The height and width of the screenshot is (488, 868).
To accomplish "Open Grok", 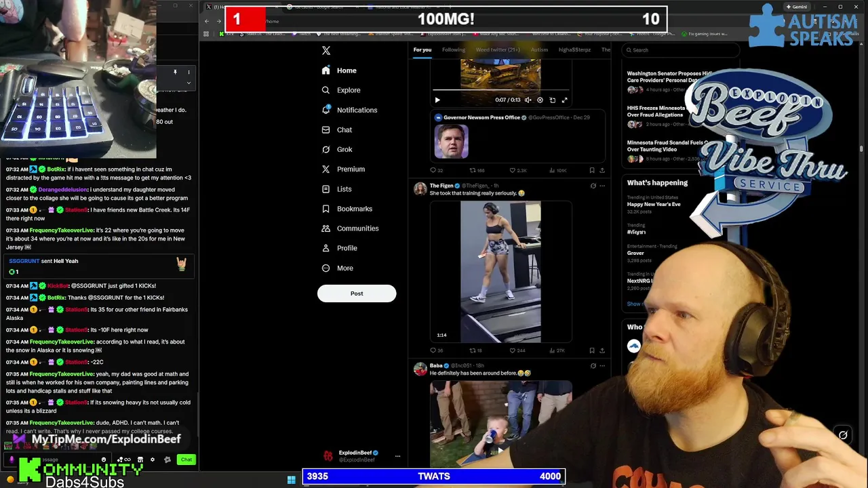I will point(337,149).
